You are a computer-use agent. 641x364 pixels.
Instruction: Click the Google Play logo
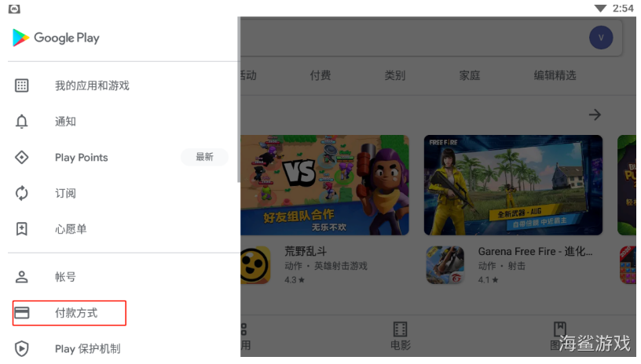point(56,38)
